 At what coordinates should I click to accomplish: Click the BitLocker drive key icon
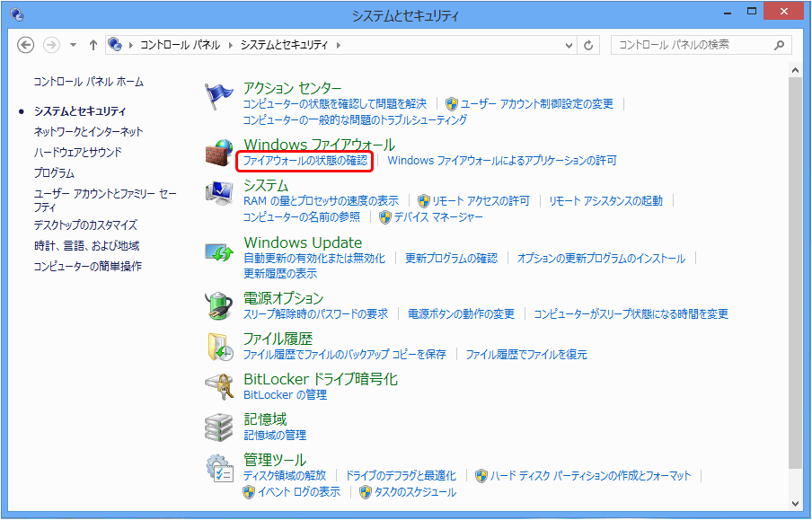[x=219, y=386]
